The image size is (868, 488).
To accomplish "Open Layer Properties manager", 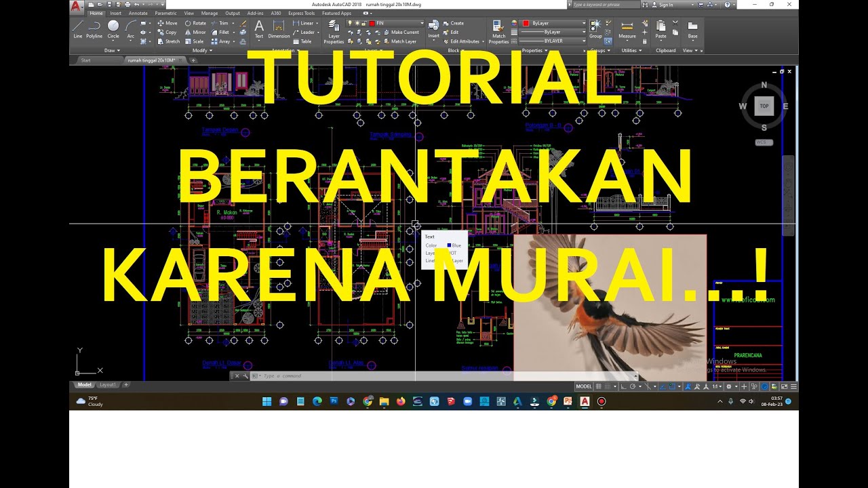I will click(x=334, y=32).
